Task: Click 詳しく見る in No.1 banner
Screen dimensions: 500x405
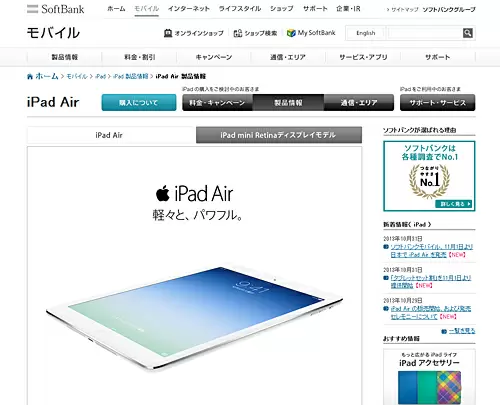Action: [454, 204]
